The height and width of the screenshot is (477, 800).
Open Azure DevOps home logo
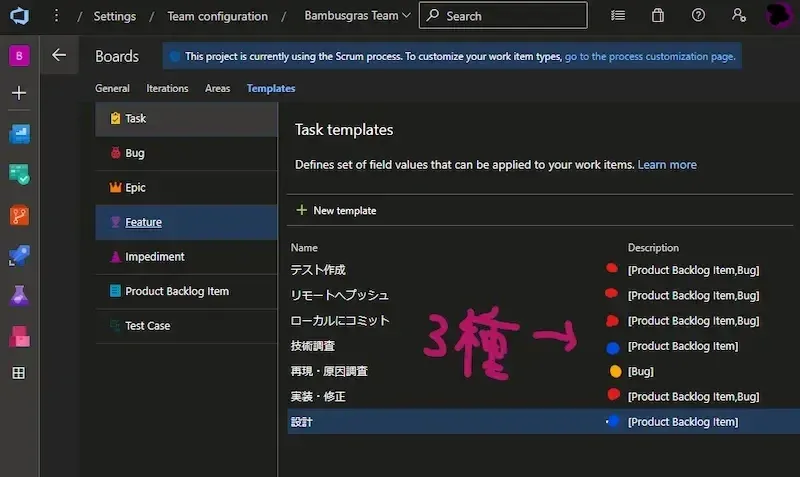19,16
